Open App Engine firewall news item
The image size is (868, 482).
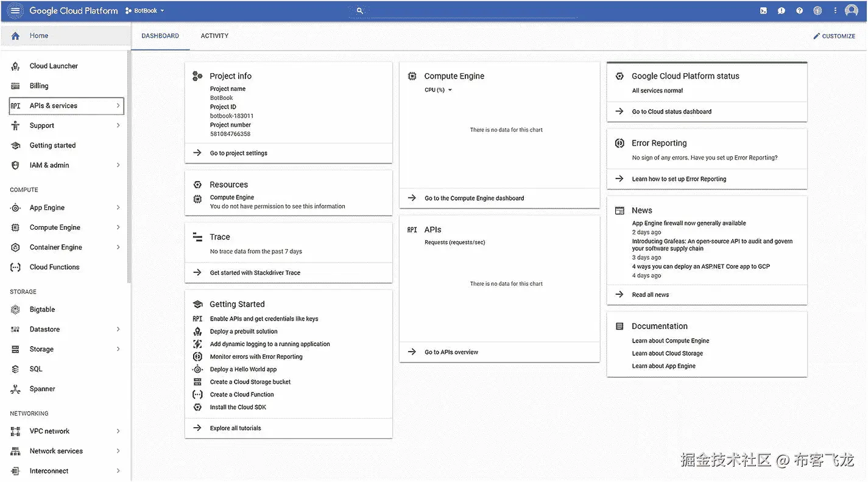pos(689,224)
